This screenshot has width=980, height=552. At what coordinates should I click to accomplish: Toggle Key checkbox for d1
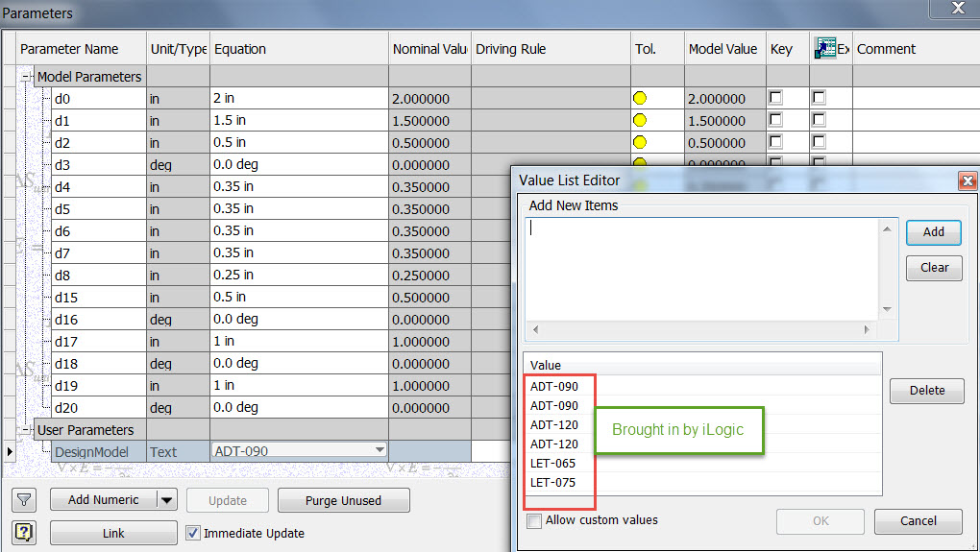pos(775,119)
